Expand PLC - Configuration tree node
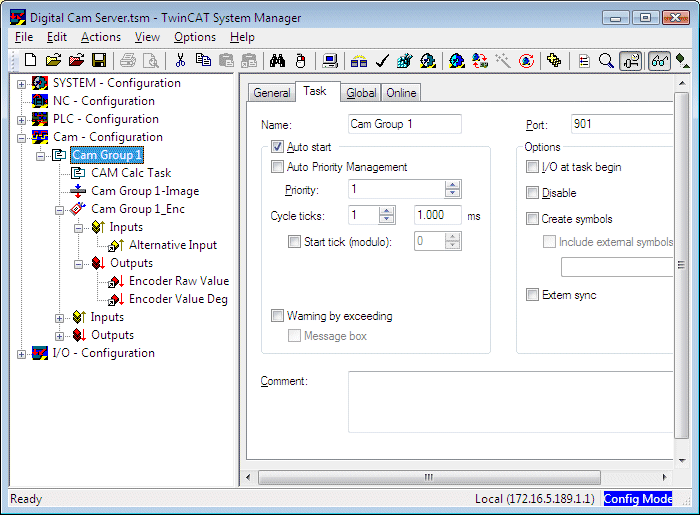The height and width of the screenshot is (515, 700). [x=21, y=120]
